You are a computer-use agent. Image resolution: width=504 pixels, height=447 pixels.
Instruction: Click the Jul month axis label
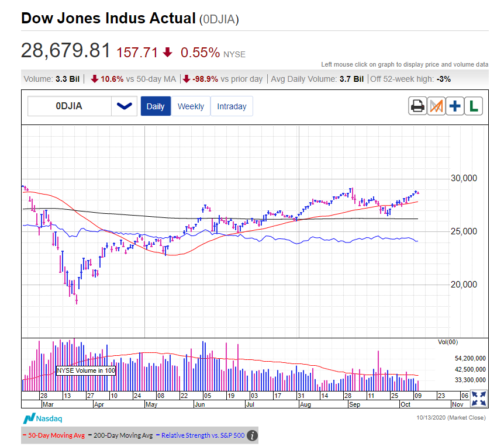pos(250,404)
